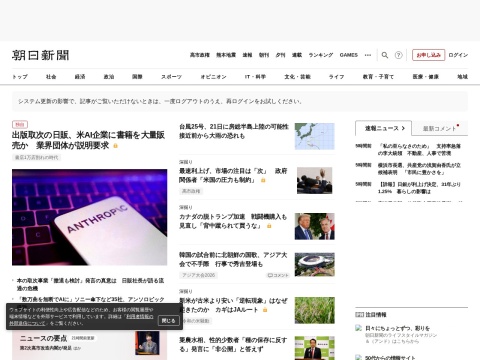Open the help question-mark icon
Image resolution: width=480 pixels, height=360 pixels.
point(398,55)
